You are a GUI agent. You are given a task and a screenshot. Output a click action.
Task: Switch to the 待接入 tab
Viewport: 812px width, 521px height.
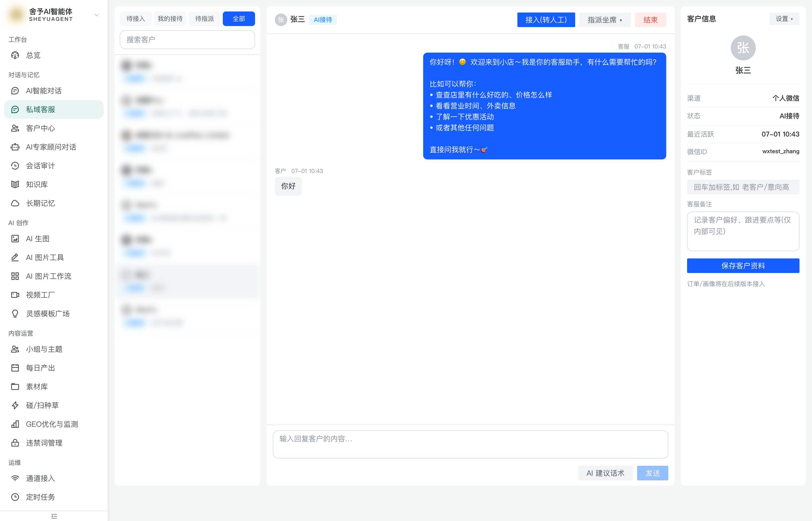(x=136, y=19)
